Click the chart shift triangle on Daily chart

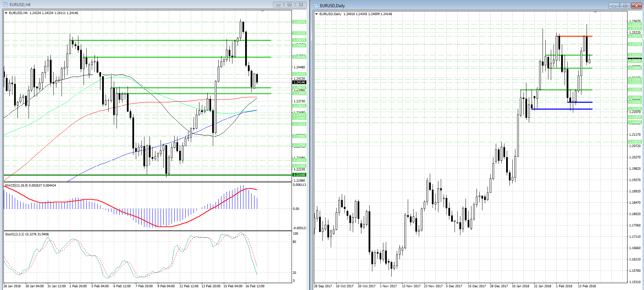coord(596,12)
